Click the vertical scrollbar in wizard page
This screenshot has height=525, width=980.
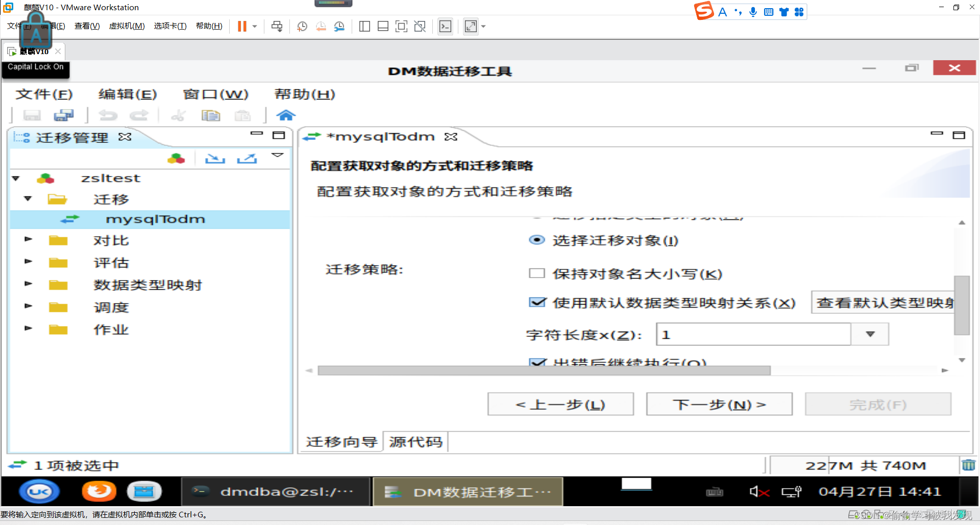click(x=962, y=305)
